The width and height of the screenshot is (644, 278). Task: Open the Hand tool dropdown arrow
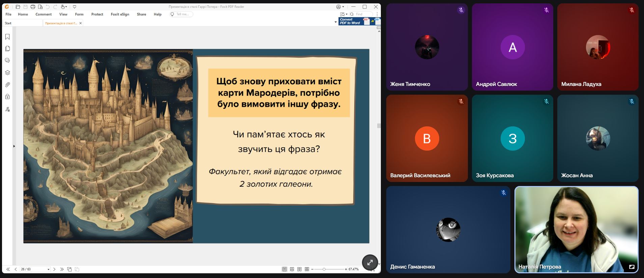(66, 7)
